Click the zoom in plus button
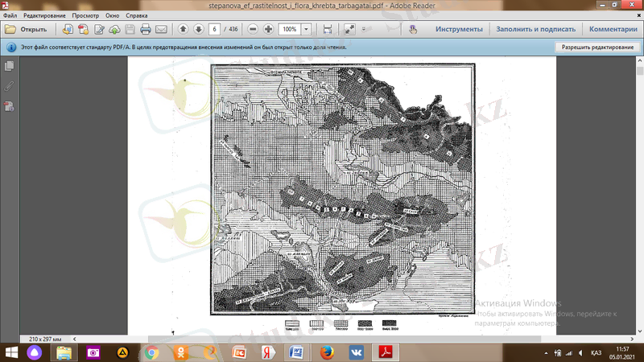644x362 pixels. (268, 30)
